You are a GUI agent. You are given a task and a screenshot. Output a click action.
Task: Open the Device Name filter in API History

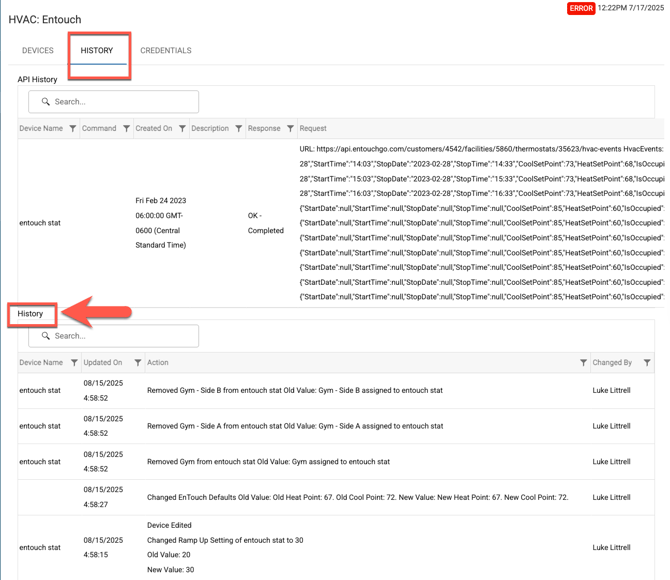73,129
